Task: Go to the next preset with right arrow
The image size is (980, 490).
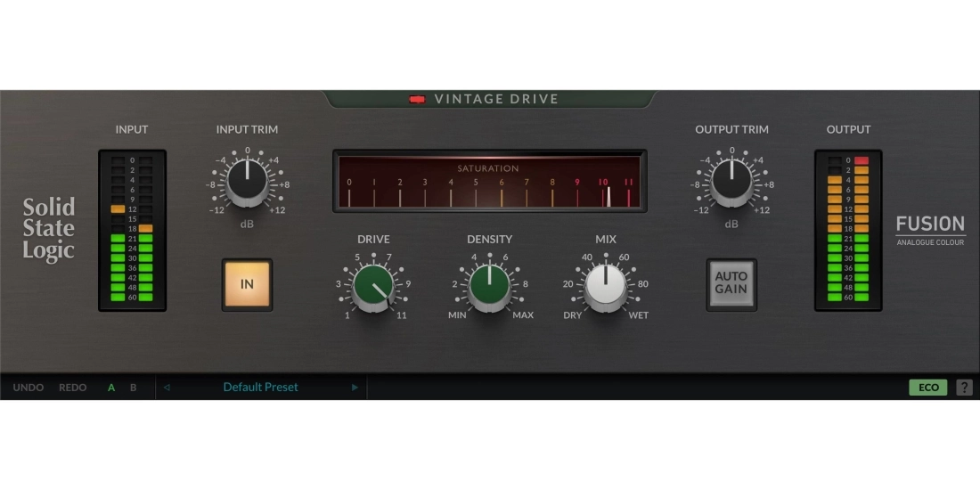Action: 355,388
